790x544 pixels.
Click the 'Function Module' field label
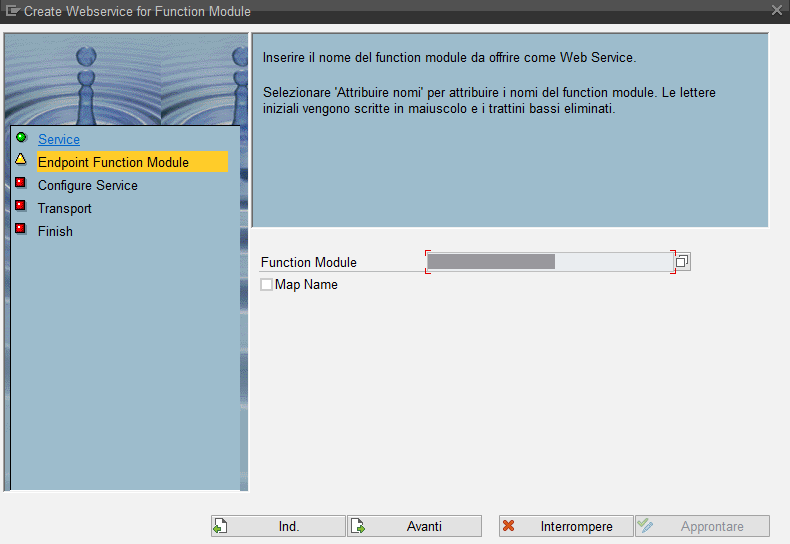[308, 262]
